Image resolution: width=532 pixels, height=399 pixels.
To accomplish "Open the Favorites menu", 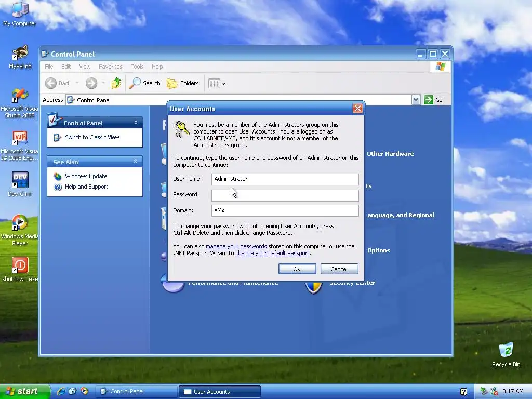I will [110, 66].
